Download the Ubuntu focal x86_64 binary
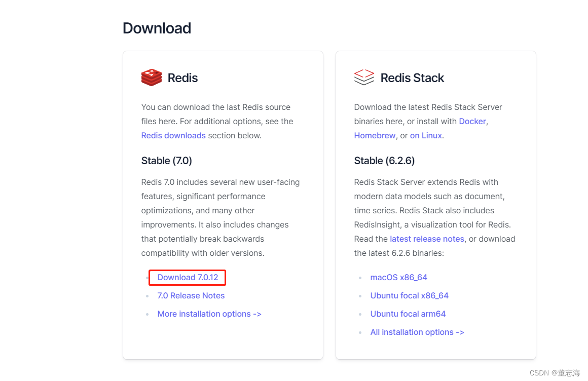Viewport: 588px width, 381px height. pos(409,295)
